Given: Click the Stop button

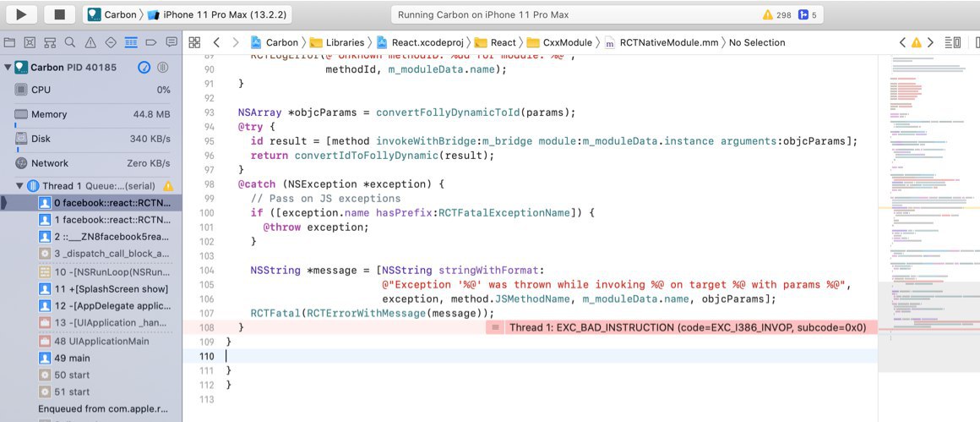Looking at the screenshot, I should coord(59,14).
